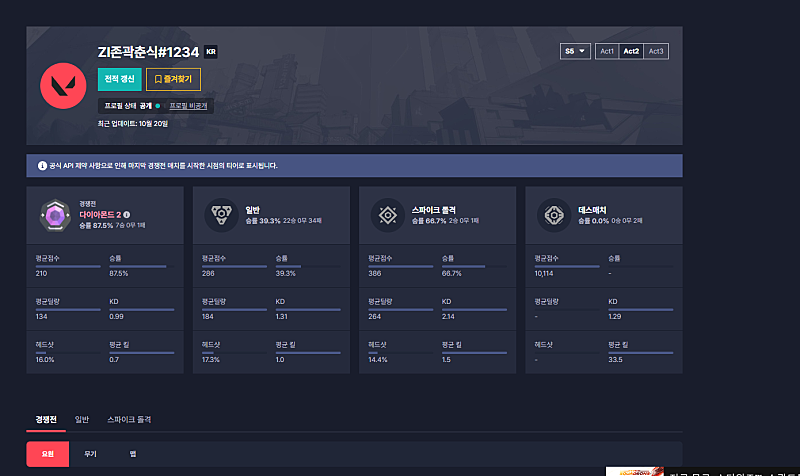Click deathmatch KD value 1.29
This screenshot has width=800, height=476.
click(x=615, y=316)
